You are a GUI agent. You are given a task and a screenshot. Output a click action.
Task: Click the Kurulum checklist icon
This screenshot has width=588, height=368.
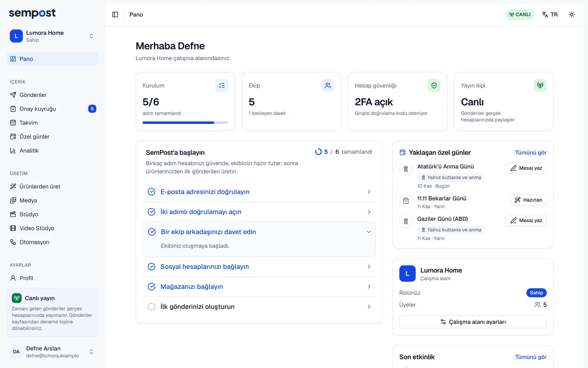[x=222, y=85]
